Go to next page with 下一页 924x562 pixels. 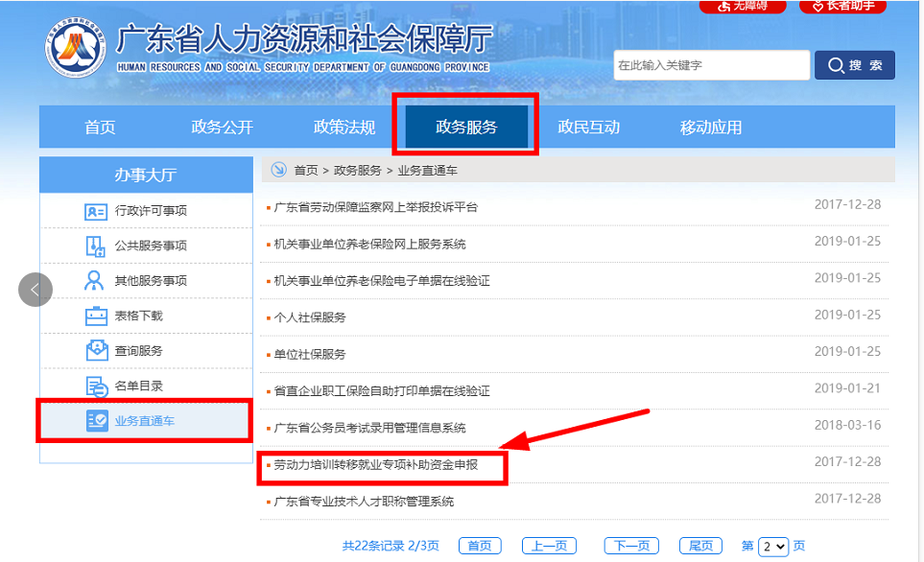[631, 546]
